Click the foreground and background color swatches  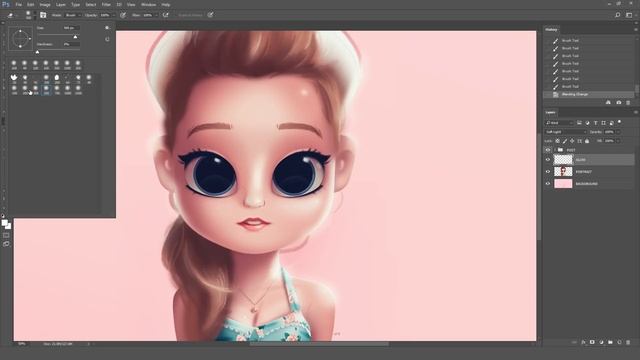click(x=6, y=224)
